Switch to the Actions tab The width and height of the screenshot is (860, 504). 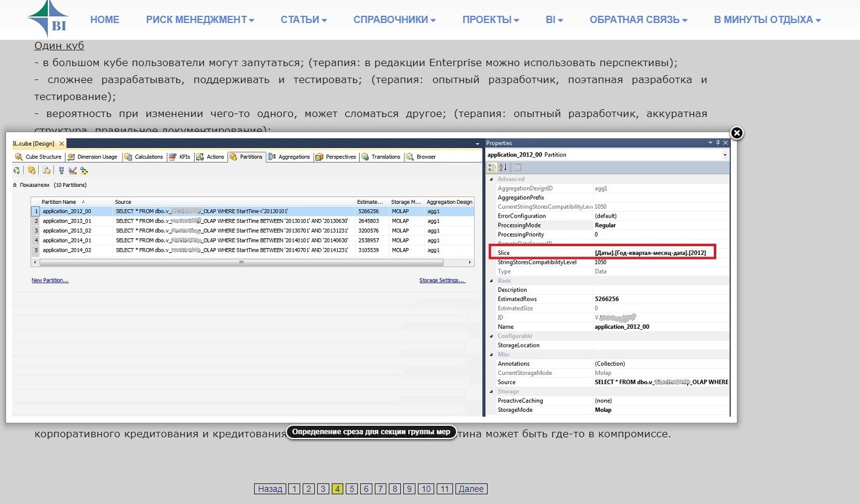pyautogui.click(x=210, y=156)
